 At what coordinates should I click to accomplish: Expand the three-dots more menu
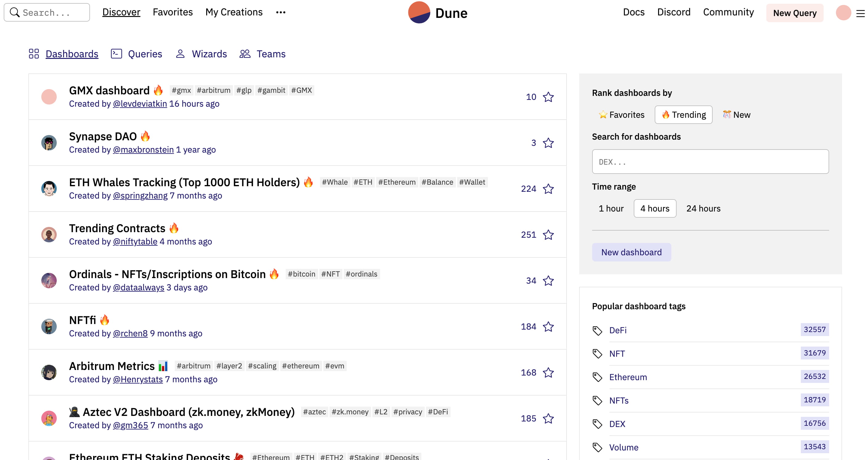(x=280, y=12)
